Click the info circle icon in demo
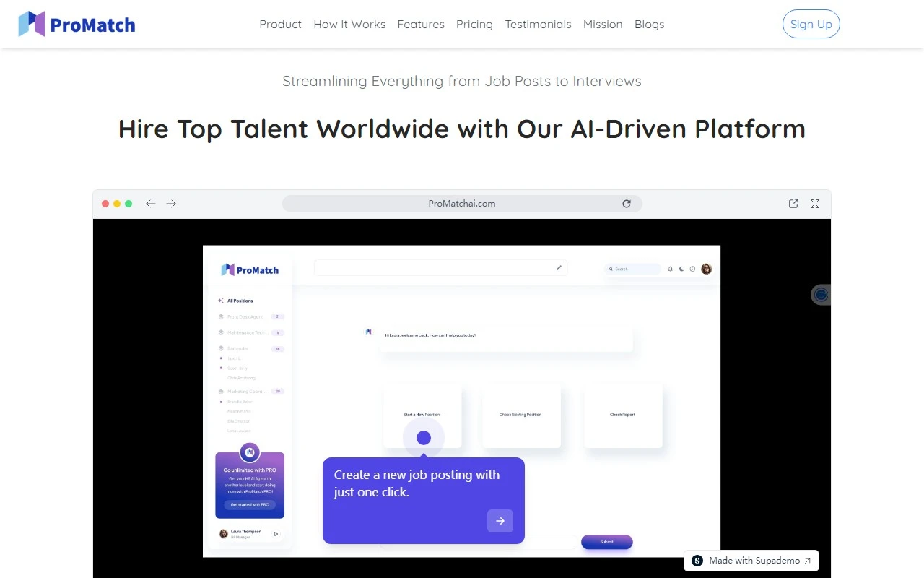This screenshot has width=924, height=578. tap(692, 269)
